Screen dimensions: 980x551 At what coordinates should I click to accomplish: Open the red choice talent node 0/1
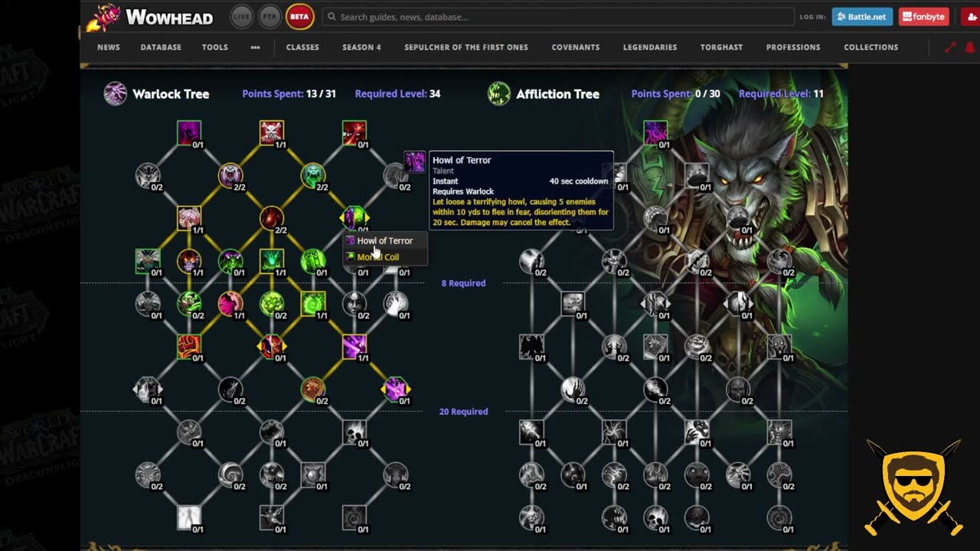pos(271,347)
